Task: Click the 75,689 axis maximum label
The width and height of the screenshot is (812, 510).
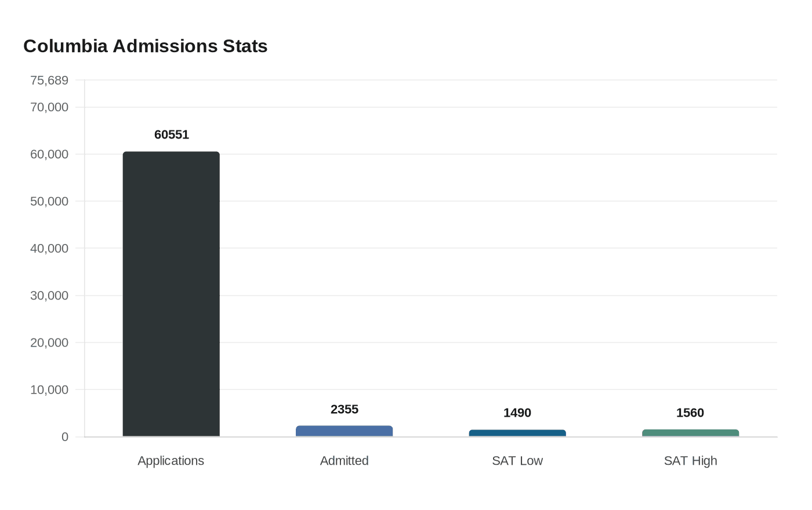Action: [x=49, y=81]
